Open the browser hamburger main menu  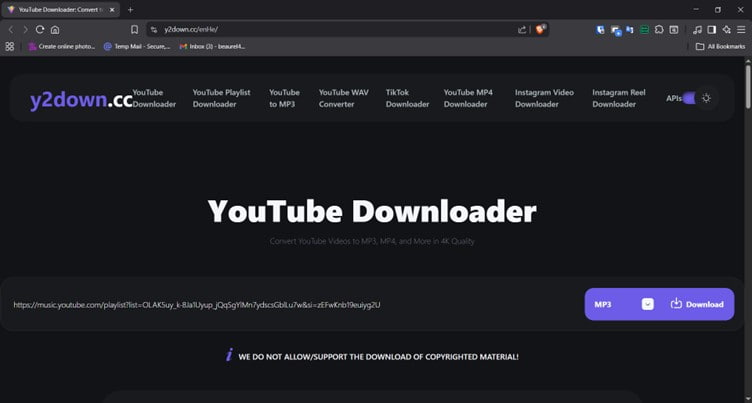[741, 30]
